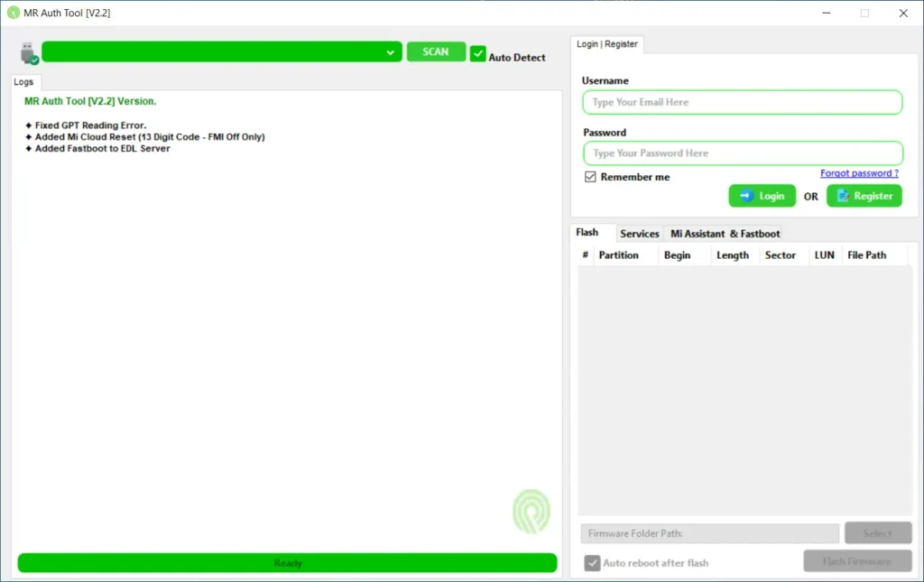The image size is (924, 582).
Task: Click the 'MR Auth Tool [V2.2] Version.' log line
Action: click(x=90, y=101)
